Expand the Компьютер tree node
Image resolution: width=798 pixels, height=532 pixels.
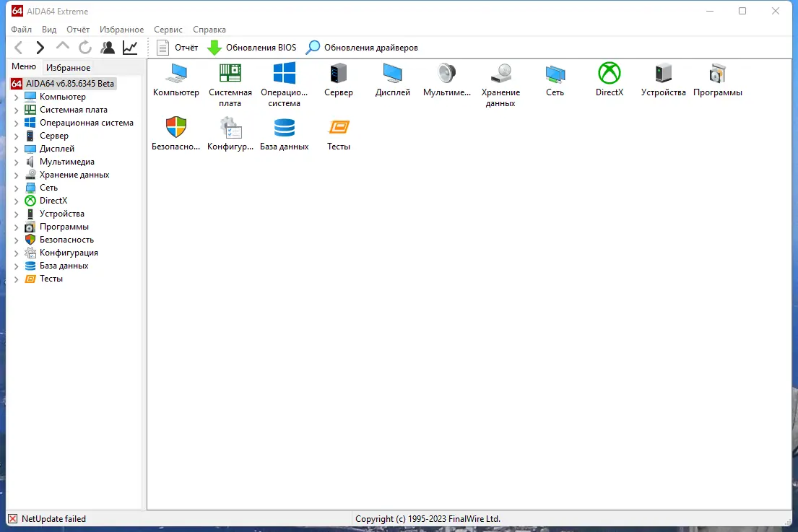point(17,97)
